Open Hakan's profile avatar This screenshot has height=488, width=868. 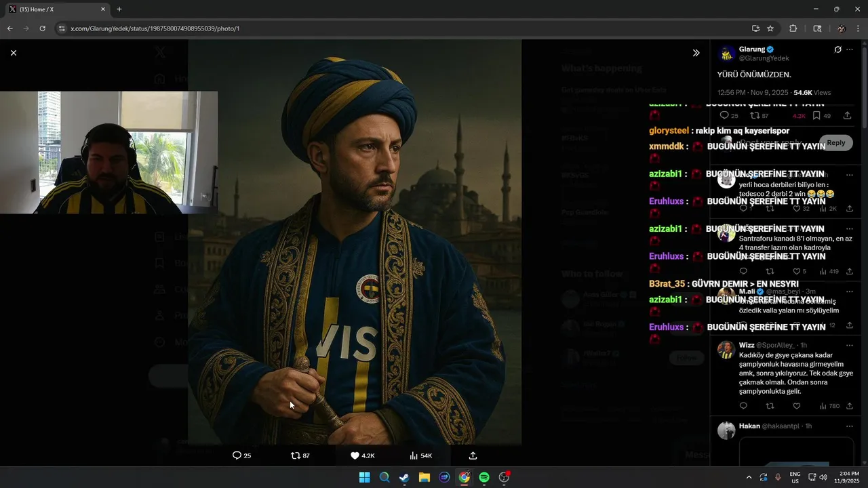(726, 431)
